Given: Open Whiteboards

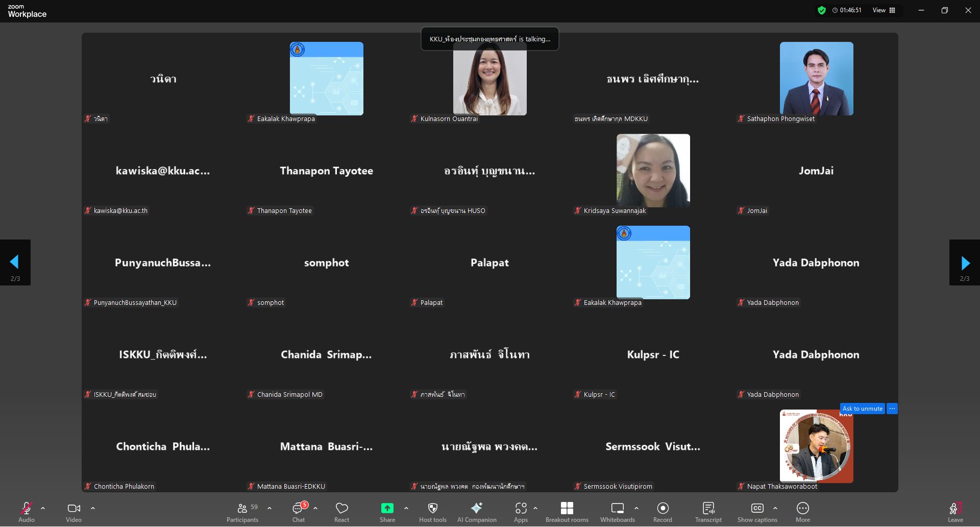Looking at the screenshot, I should click(617, 512).
